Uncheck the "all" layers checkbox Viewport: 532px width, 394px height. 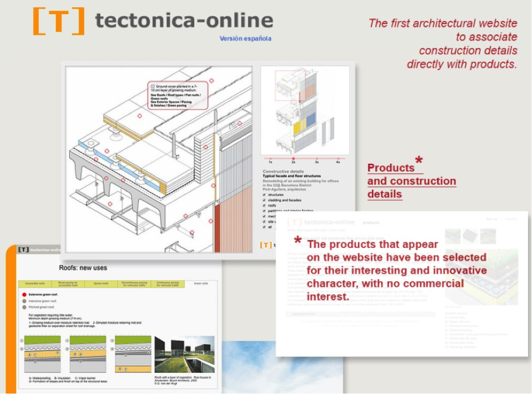pyautogui.click(x=264, y=227)
